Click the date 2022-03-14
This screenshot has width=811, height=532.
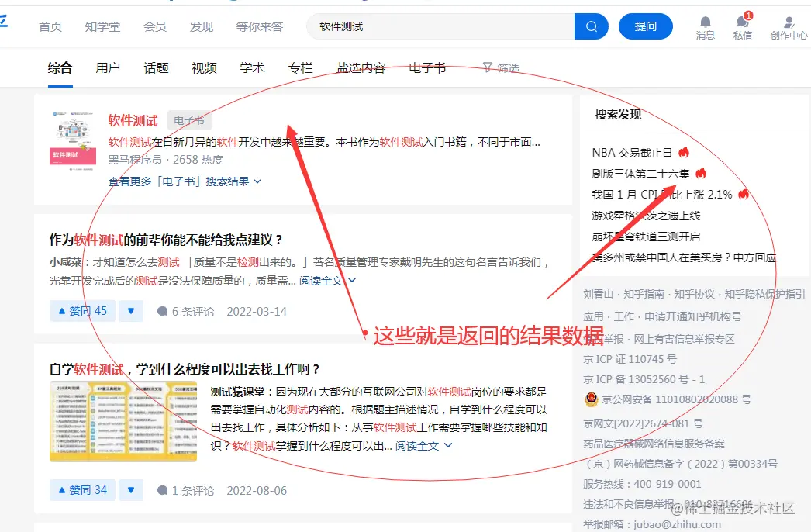(x=257, y=312)
